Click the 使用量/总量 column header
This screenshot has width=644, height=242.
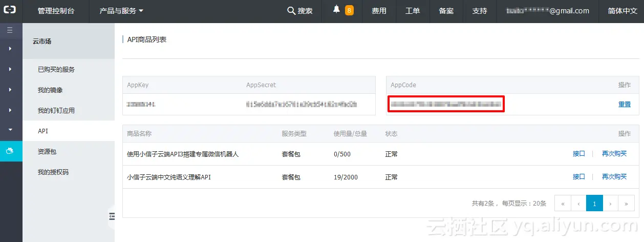point(350,133)
